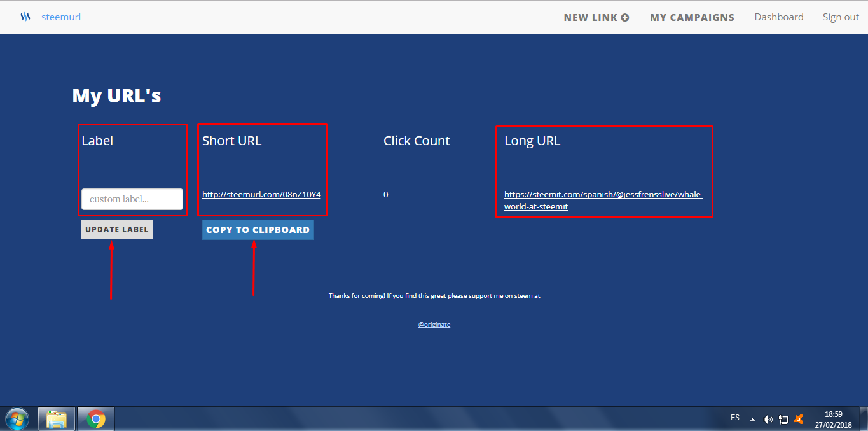The width and height of the screenshot is (868, 431).
Task: Open the taskbar clock showing 18:59
Action: click(x=834, y=419)
